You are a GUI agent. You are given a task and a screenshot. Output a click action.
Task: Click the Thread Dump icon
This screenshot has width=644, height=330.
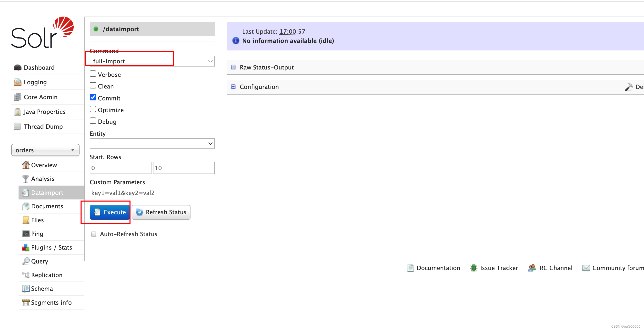tap(17, 126)
